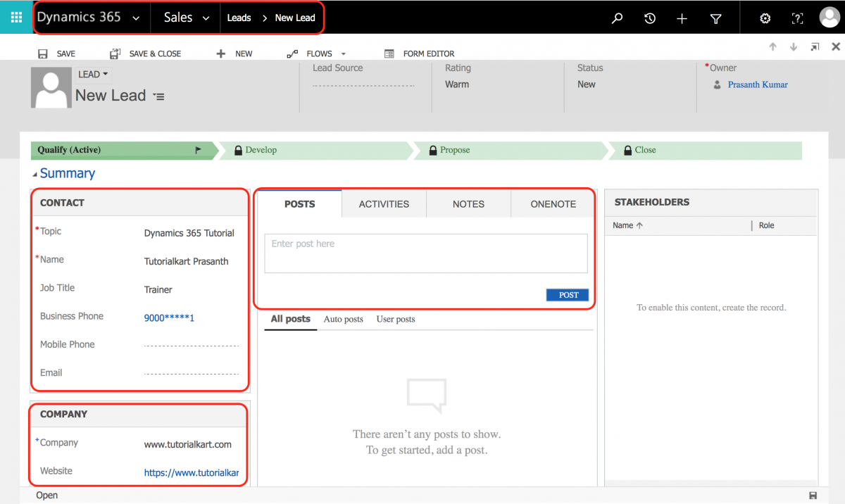Click the Enter post here box
This screenshot has width=845, height=504.
tap(426, 253)
